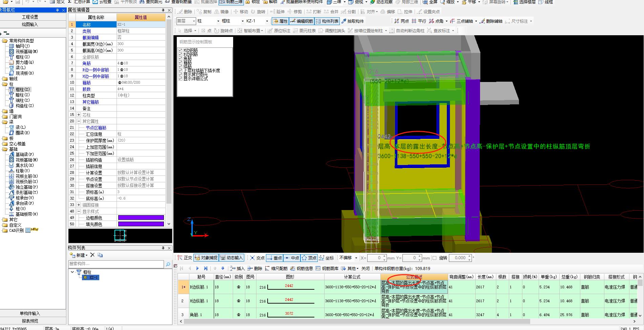Click the 原位标注 in-place annotation tool
Viewport: 644px width, 330px height.
[279, 30]
